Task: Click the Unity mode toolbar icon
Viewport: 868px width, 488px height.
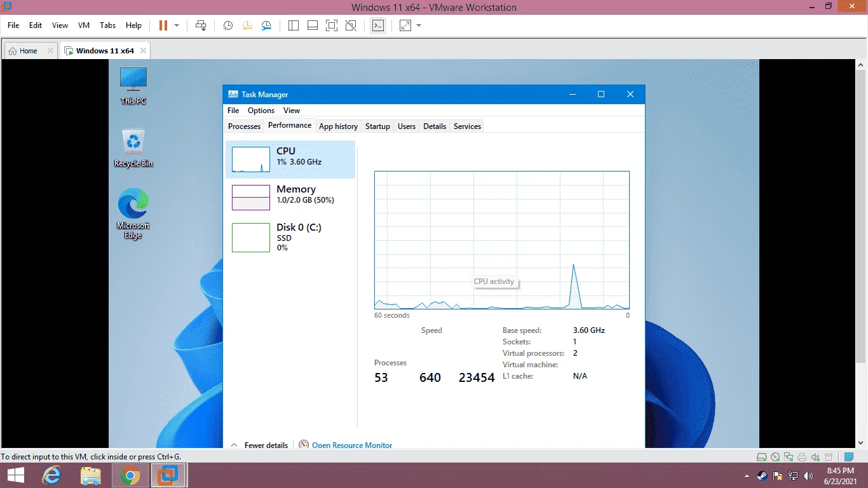Action: pos(350,25)
